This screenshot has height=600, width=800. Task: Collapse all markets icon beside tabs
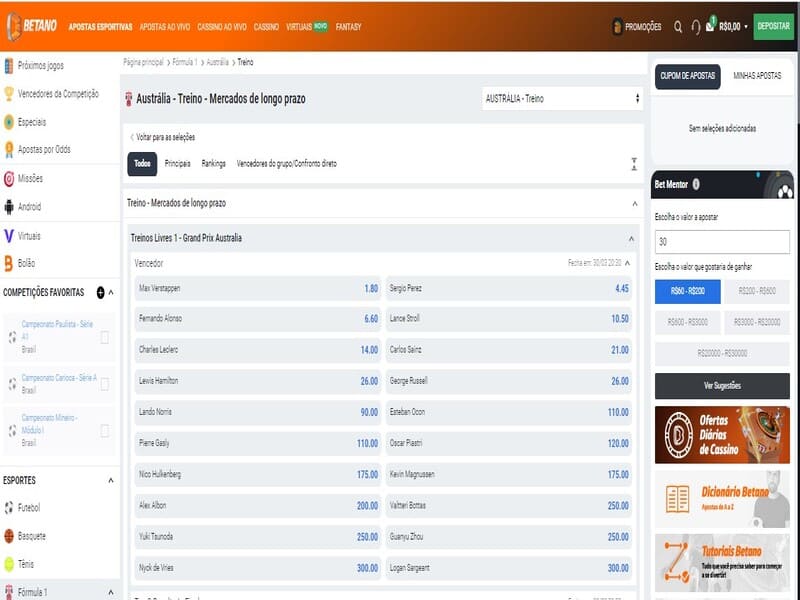(634, 164)
